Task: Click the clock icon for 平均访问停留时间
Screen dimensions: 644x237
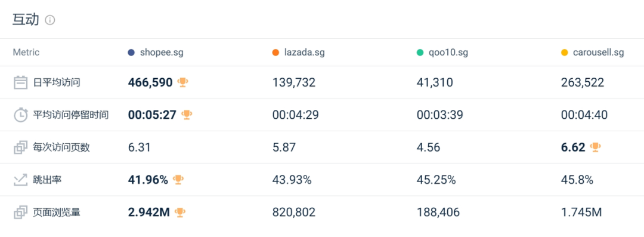Action: click(x=20, y=115)
